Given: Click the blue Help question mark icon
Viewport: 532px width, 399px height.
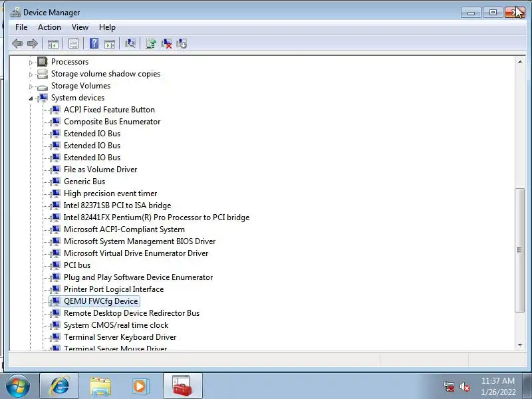Looking at the screenshot, I should coord(94,43).
